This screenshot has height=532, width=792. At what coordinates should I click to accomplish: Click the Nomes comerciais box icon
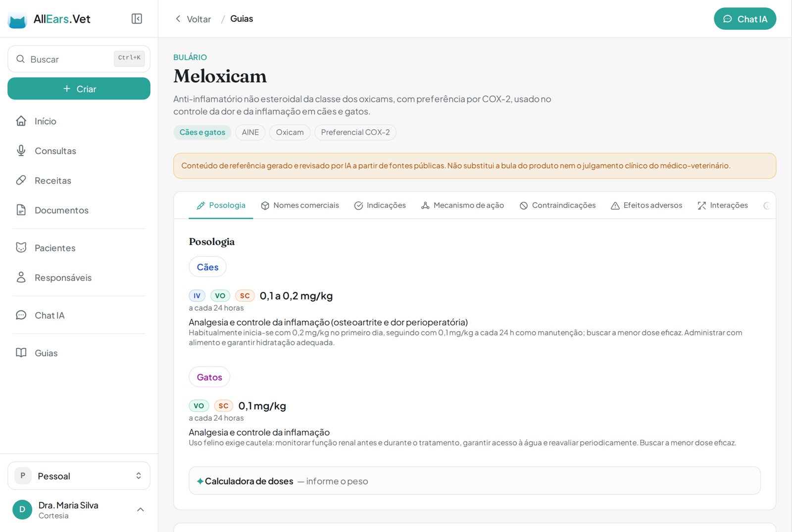pos(265,205)
